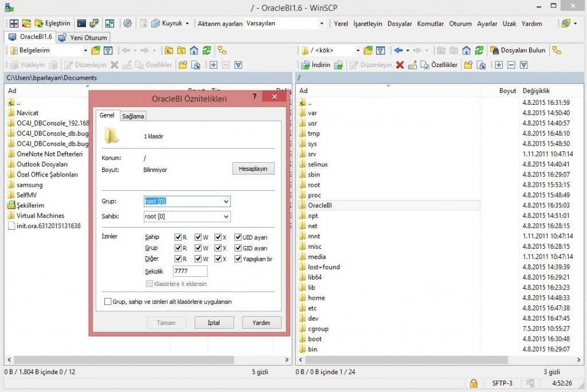587x392 pixels.
Task: Go to remote home directory icon
Action: [x=467, y=50]
